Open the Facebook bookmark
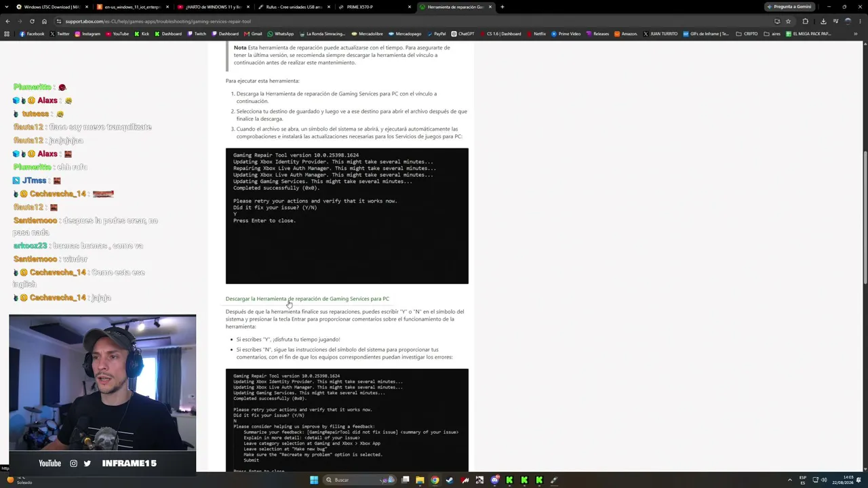868x488 pixels. click(32, 34)
